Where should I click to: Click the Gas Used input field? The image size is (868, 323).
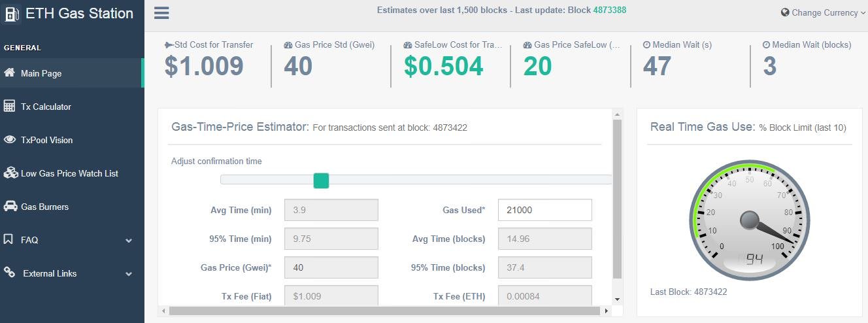[545, 210]
